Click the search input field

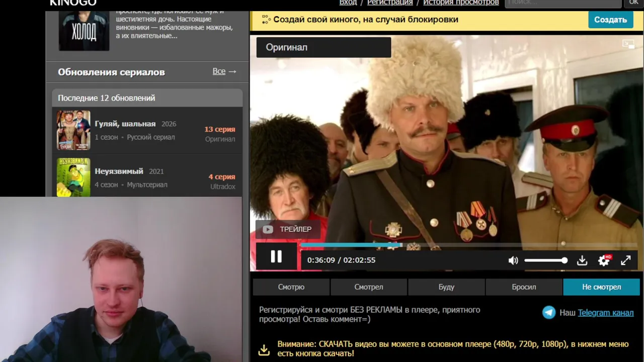coord(563,3)
